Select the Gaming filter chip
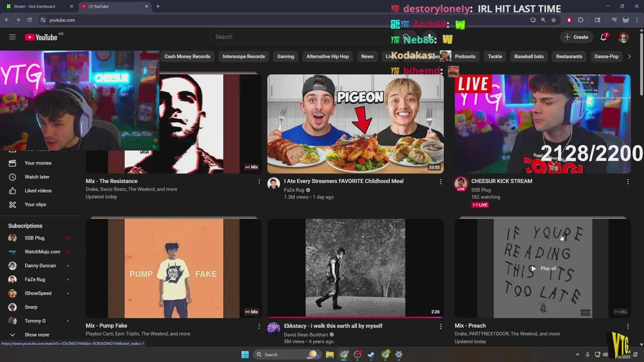 pyautogui.click(x=285, y=56)
